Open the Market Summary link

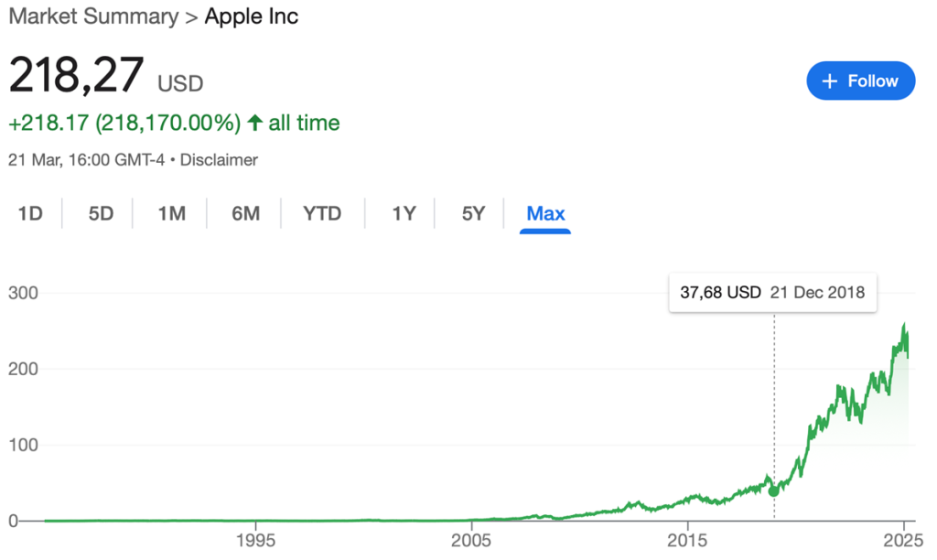point(92,16)
